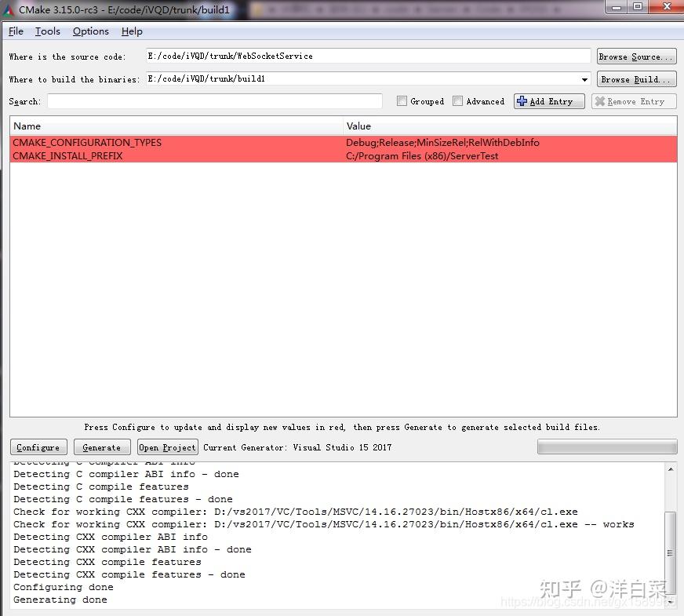Open the Tools menu
The image size is (684, 616).
click(x=47, y=31)
